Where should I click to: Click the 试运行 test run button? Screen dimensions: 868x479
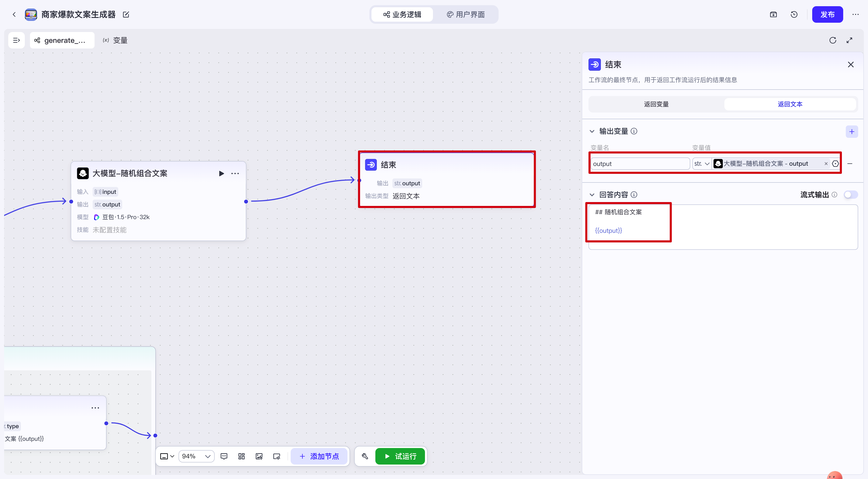point(400,456)
